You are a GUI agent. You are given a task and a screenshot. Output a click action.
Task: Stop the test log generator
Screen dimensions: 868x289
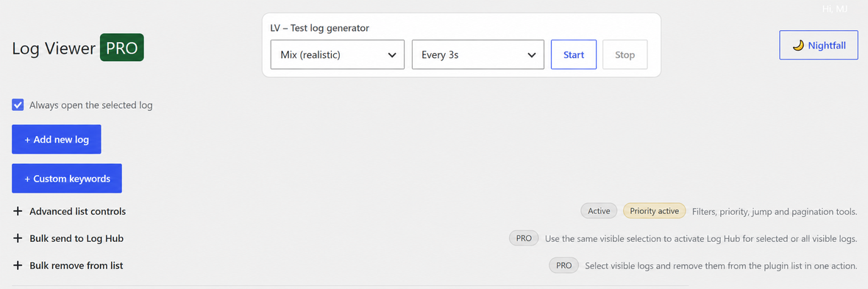(x=625, y=55)
